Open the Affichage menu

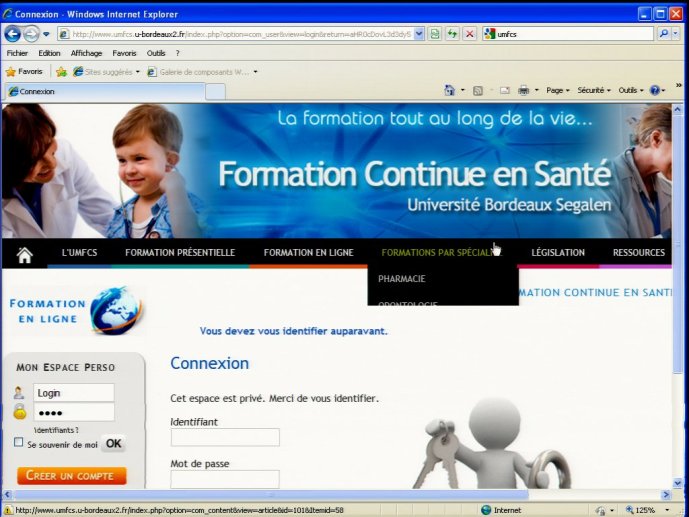pyautogui.click(x=86, y=53)
